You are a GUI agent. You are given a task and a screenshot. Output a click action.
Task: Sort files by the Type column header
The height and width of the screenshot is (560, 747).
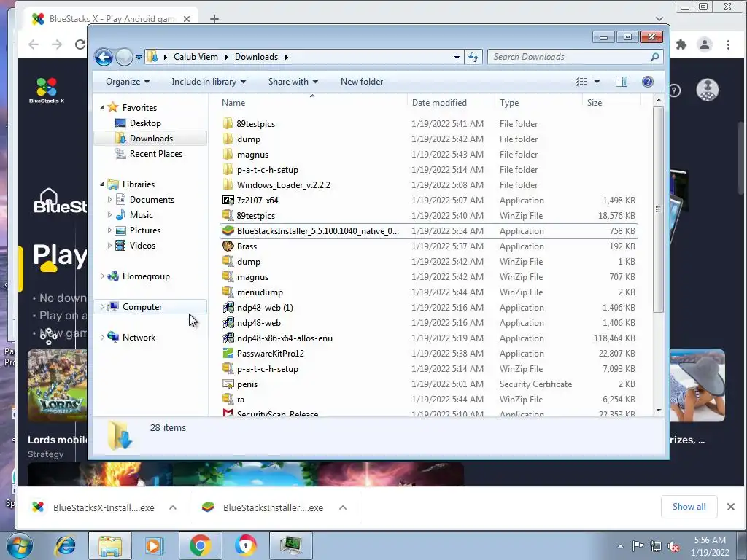pos(508,102)
